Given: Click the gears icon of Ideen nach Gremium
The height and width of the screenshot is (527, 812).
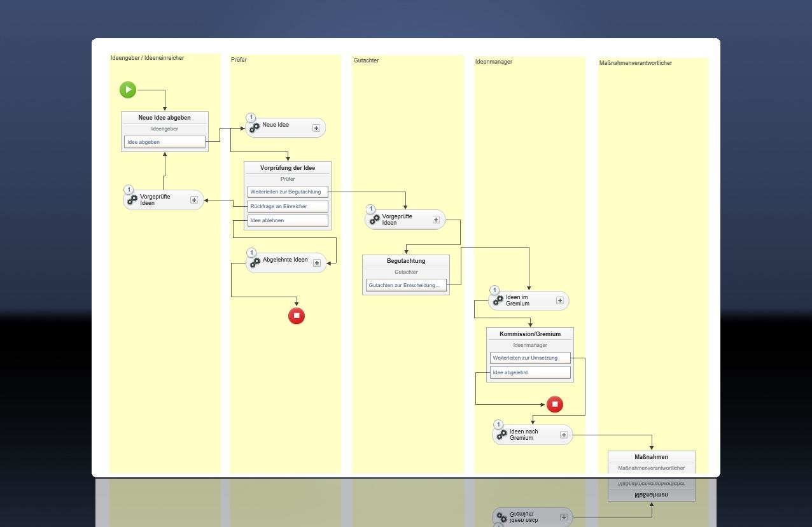Looking at the screenshot, I should click(502, 435).
